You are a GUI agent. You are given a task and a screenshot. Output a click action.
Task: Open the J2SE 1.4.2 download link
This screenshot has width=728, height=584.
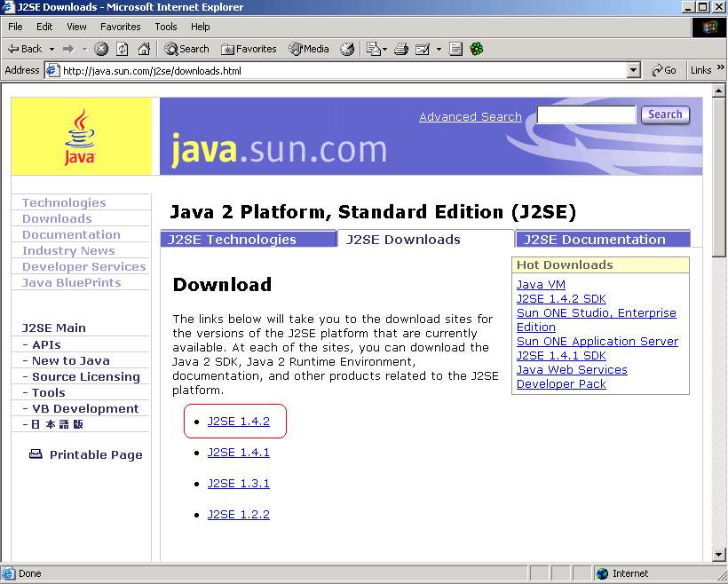click(x=239, y=421)
